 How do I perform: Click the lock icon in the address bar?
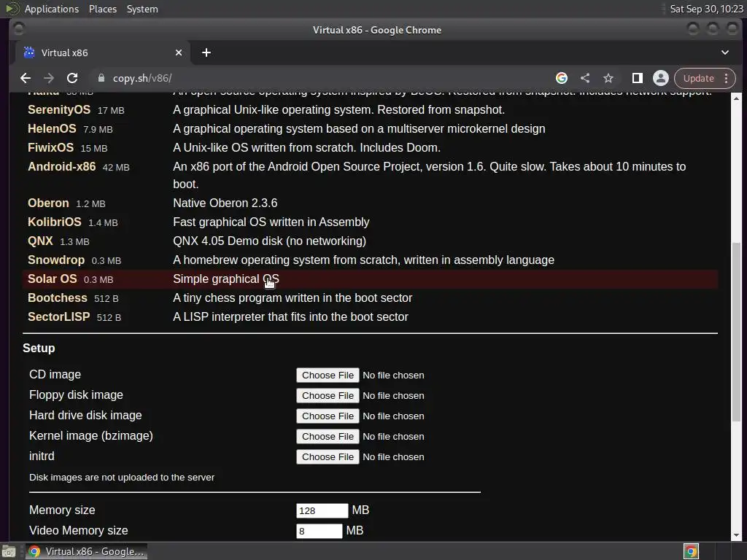[x=101, y=78]
